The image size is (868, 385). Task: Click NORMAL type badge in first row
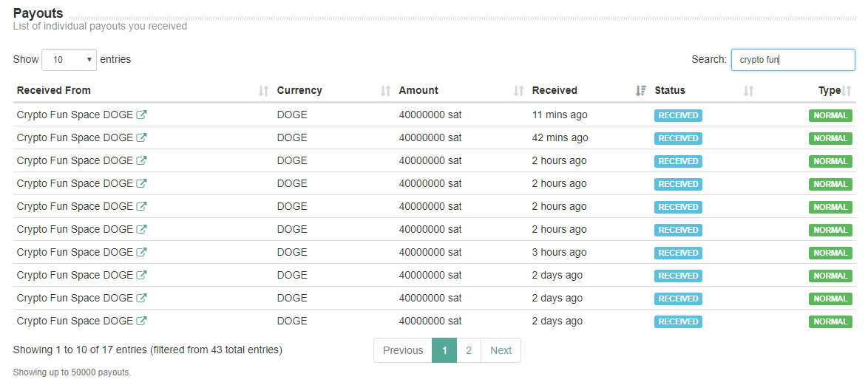coord(830,116)
